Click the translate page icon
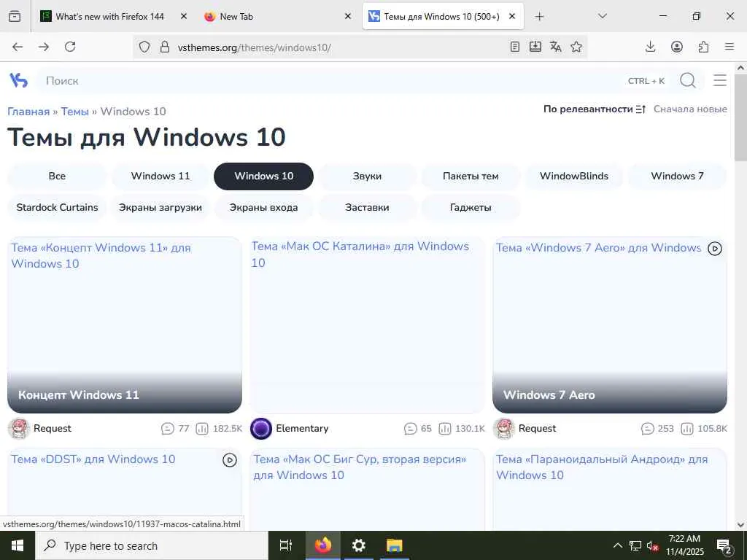The height and width of the screenshot is (560, 747). pos(555,47)
